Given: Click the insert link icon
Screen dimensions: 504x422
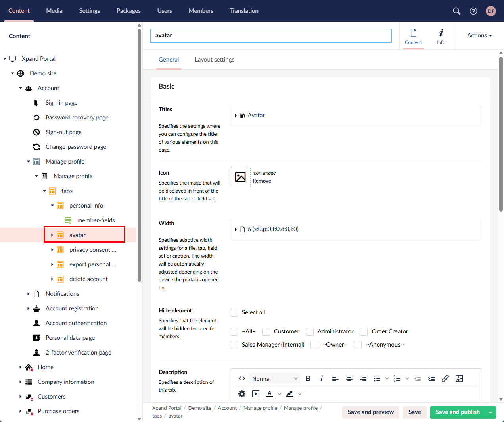Looking at the screenshot, I should (x=445, y=378).
